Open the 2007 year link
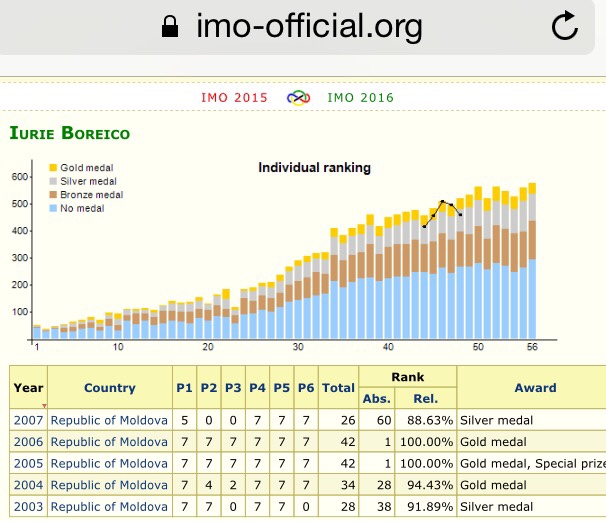This screenshot has width=606, height=521. pyautogui.click(x=28, y=421)
